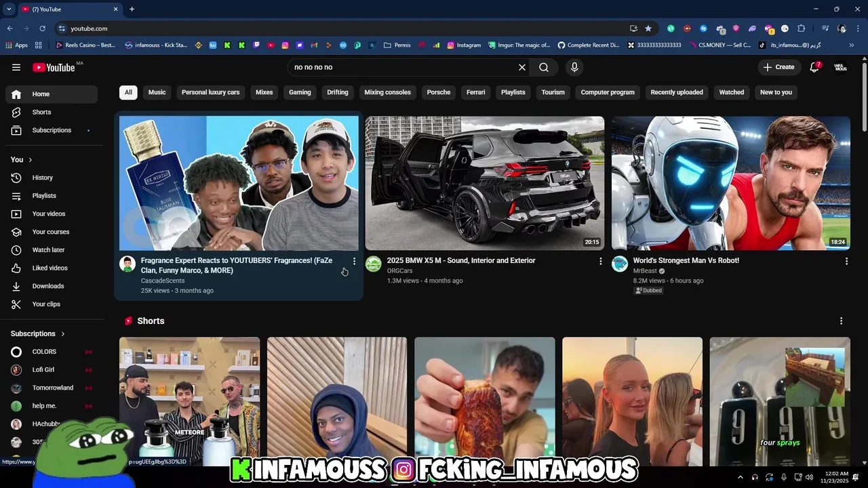Viewport: 868px width, 488px height.
Task: Click the Create button
Action: [x=778, y=67]
